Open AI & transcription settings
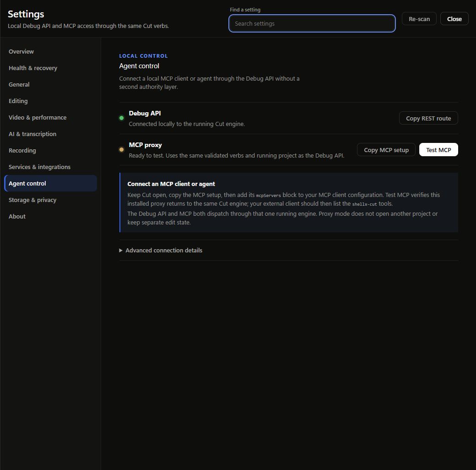Image resolution: width=476 pixels, height=470 pixels. [x=50, y=134]
